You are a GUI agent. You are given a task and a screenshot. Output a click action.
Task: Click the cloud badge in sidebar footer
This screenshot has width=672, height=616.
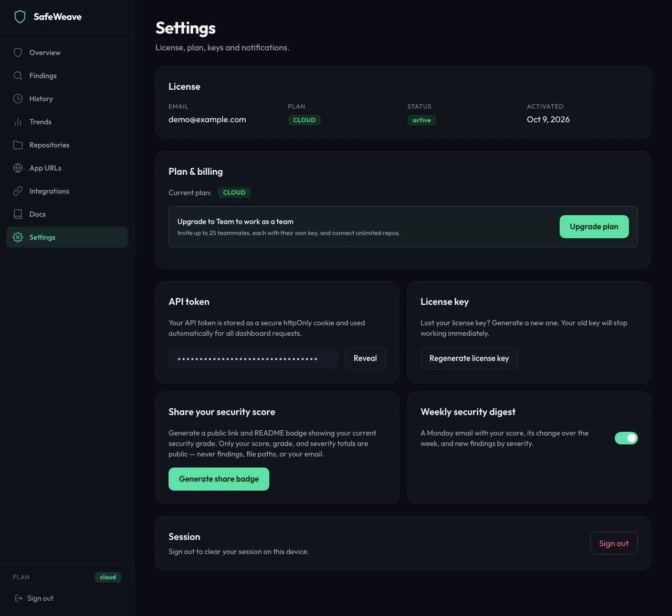tap(108, 577)
